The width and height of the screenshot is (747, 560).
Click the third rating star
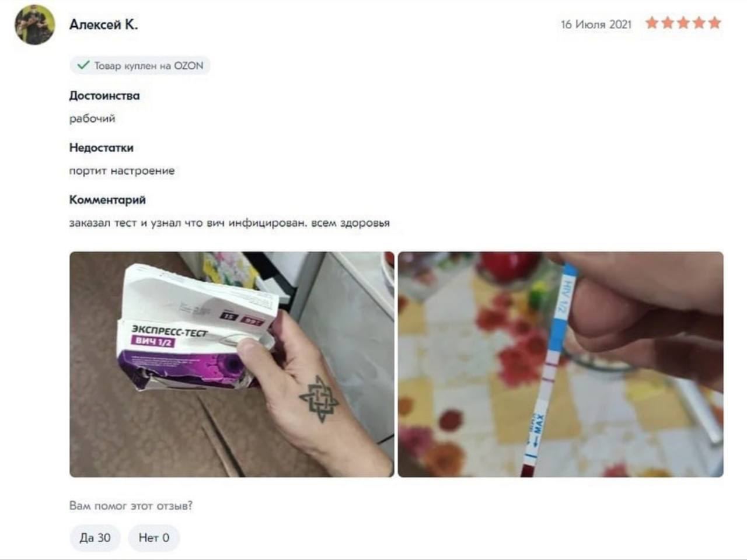tap(683, 23)
